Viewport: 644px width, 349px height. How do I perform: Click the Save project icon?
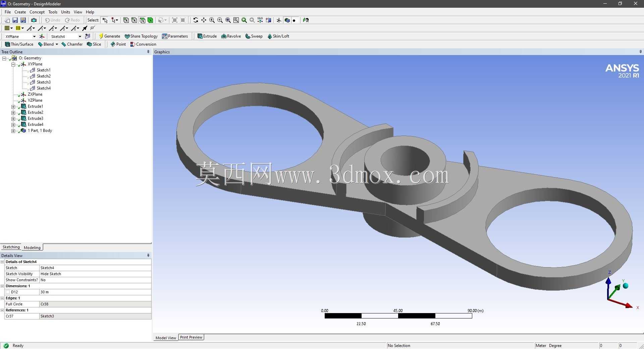click(x=15, y=20)
